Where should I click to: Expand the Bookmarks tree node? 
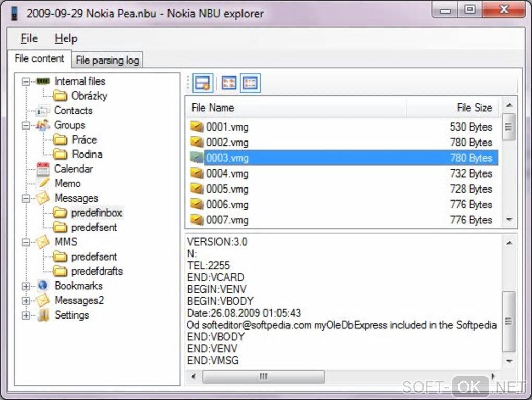[x=26, y=286]
